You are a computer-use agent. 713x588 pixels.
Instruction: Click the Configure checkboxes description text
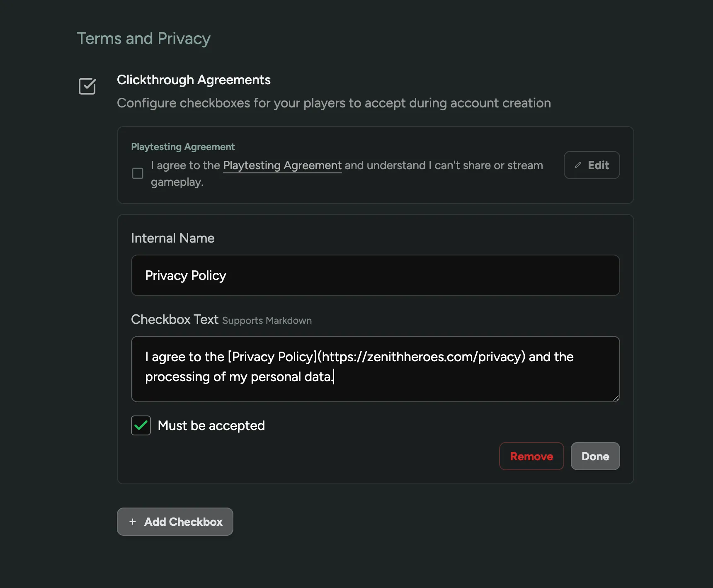(x=334, y=103)
